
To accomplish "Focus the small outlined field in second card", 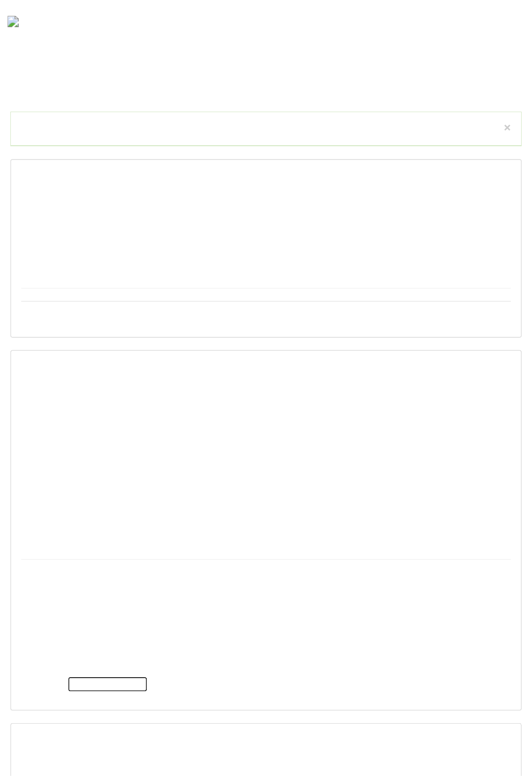I will (108, 684).
